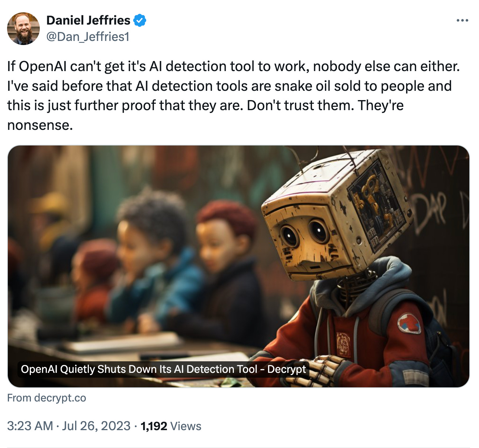
Task: Click the 3:23 AM timestamp
Action: pyautogui.click(x=30, y=426)
